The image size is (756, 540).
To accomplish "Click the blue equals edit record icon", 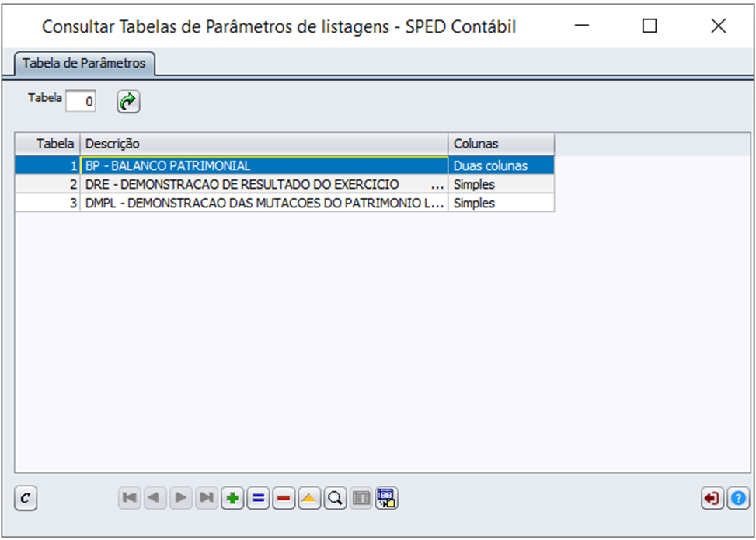I will (258, 498).
